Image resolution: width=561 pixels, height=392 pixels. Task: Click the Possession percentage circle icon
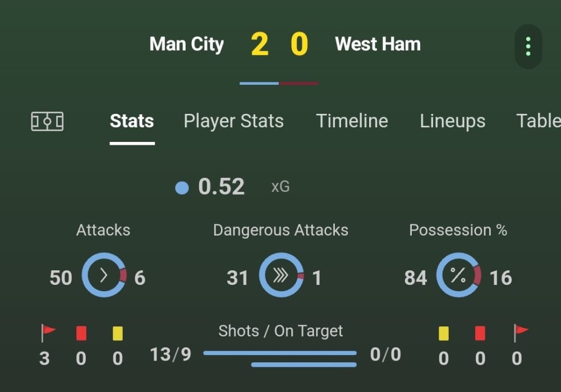pyautogui.click(x=458, y=275)
